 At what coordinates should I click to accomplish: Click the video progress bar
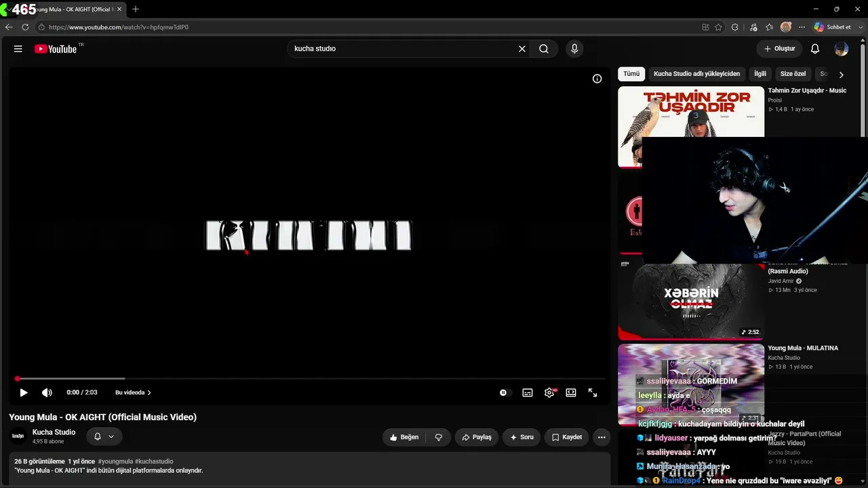click(311, 378)
